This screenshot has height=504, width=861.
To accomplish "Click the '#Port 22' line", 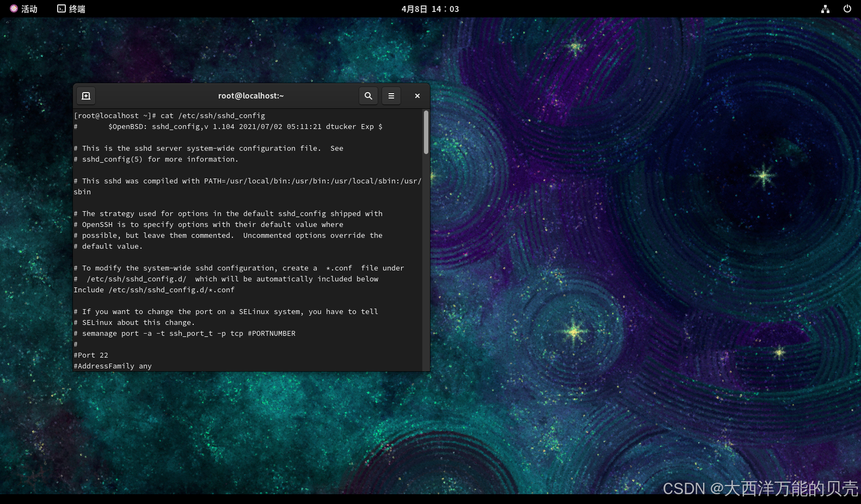I will point(91,355).
